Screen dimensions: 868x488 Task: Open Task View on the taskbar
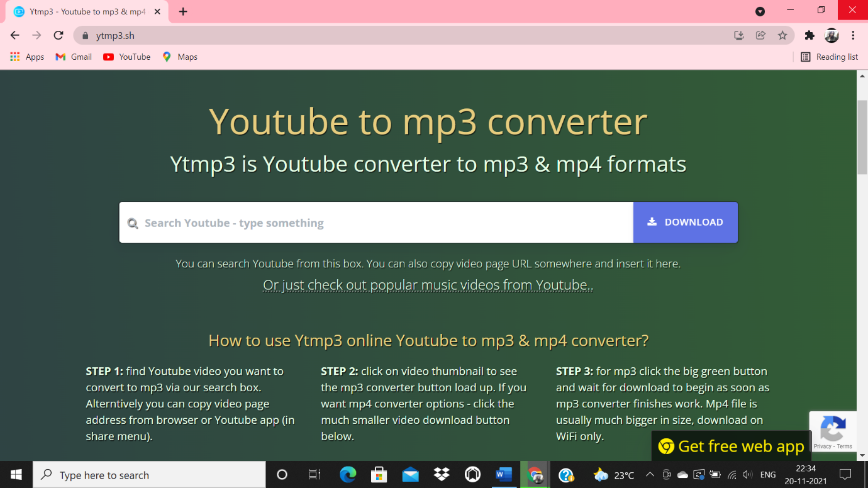pos(314,475)
